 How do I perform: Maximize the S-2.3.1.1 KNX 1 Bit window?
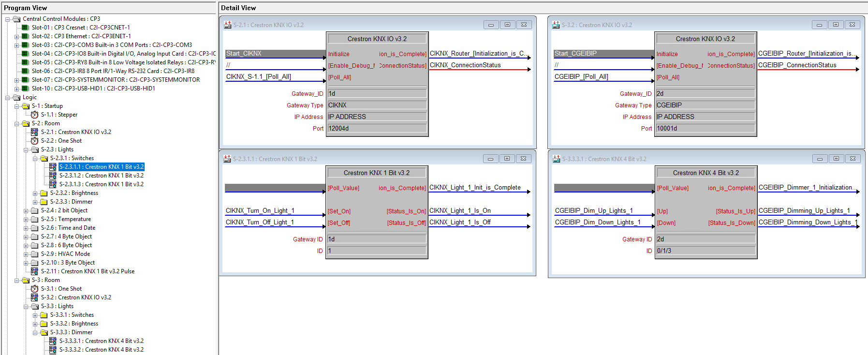coord(507,159)
